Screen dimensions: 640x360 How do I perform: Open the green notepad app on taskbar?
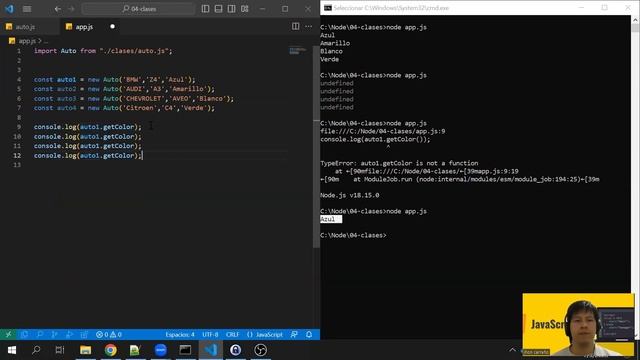pyautogui.click(x=135, y=350)
